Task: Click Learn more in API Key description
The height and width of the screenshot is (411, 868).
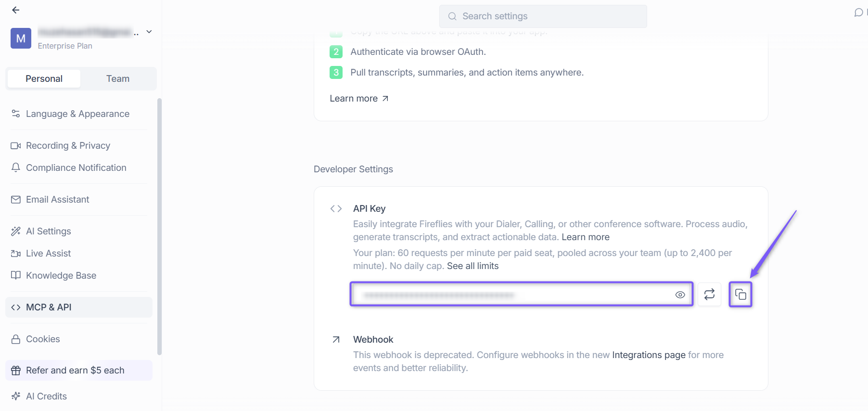Action: pyautogui.click(x=586, y=237)
